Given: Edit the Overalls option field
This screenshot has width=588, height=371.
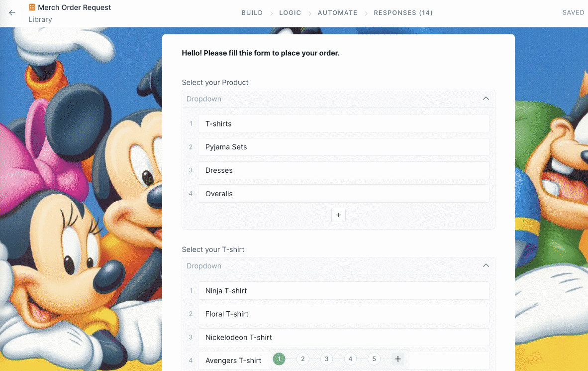Looking at the screenshot, I should point(344,193).
